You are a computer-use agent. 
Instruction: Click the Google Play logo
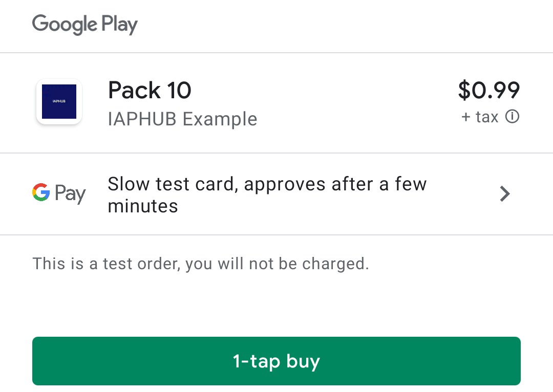(x=85, y=24)
